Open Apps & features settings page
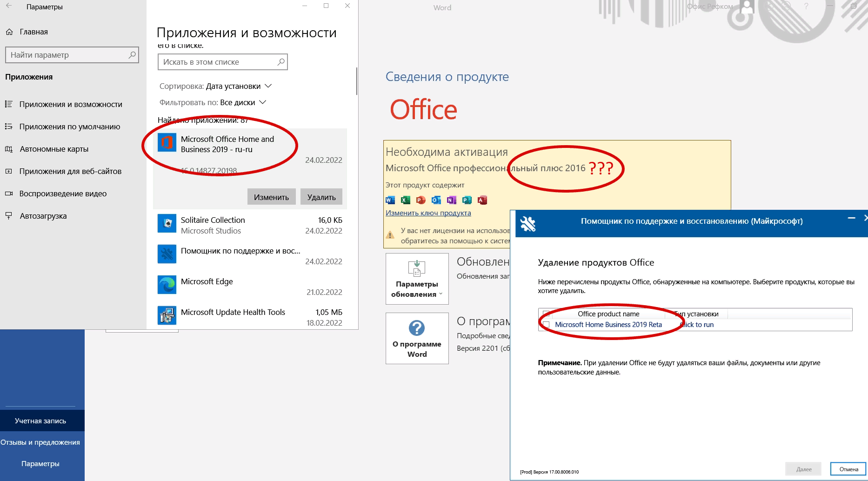 [x=71, y=104]
